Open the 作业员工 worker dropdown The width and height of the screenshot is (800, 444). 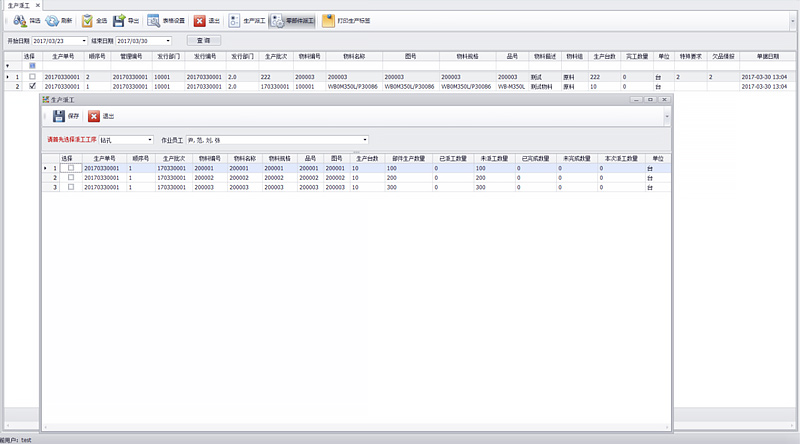(365, 140)
